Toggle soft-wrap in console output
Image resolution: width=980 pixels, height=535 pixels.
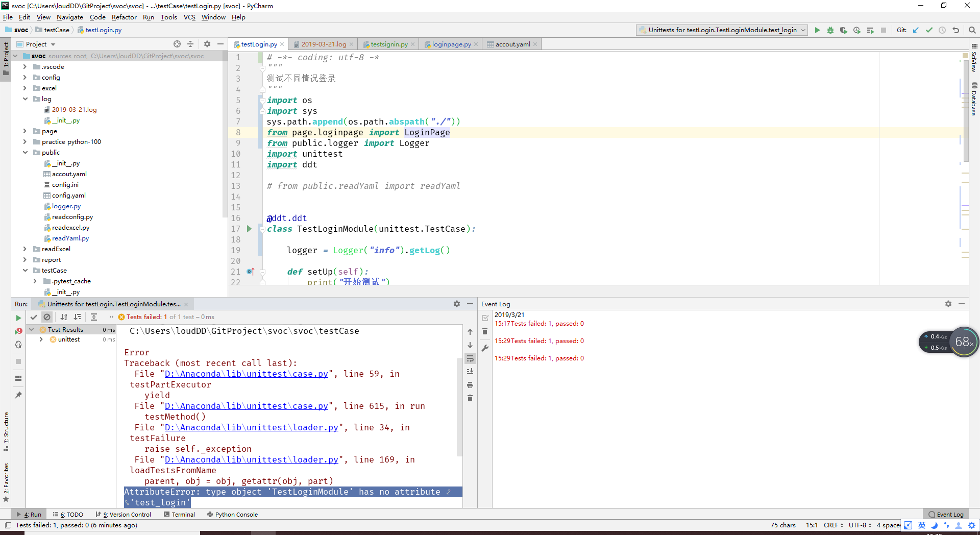tap(470, 358)
